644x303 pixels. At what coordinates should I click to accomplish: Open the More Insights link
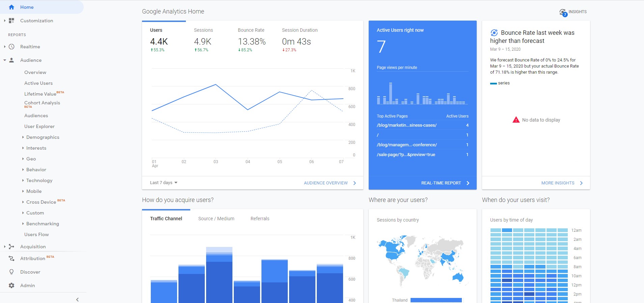pyautogui.click(x=558, y=183)
